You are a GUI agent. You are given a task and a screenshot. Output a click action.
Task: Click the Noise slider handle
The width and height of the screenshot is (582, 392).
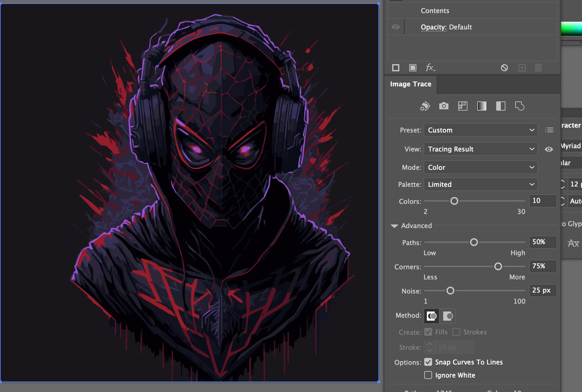pyautogui.click(x=450, y=291)
